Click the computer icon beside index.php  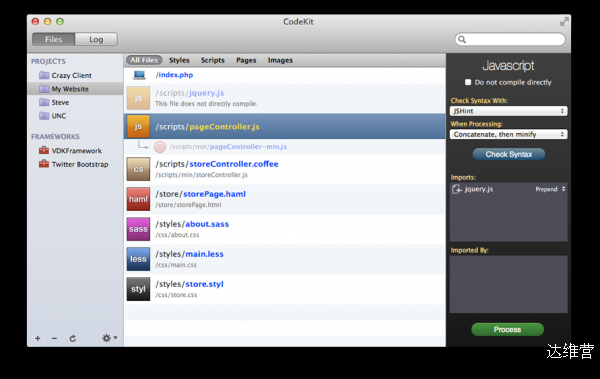click(139, 75)
